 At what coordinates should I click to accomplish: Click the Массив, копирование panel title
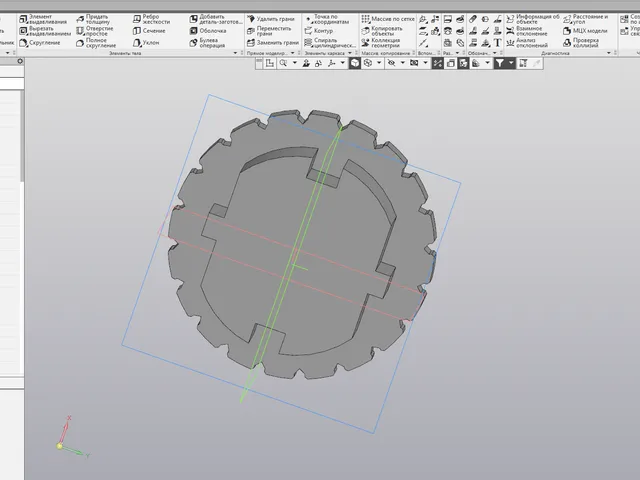(x=386, y=53)
